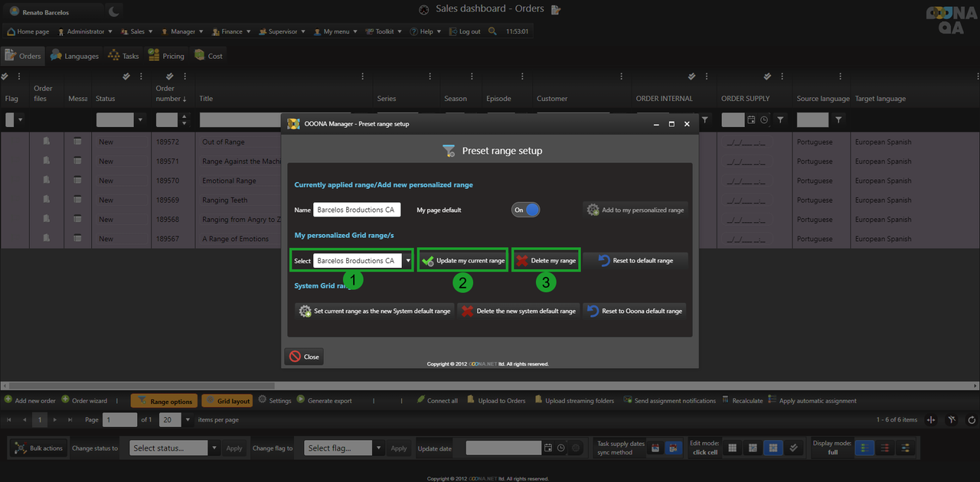This screenshot has height=482, width=980.
Task: Click the Name field in Preset range setup
Action: [356, 210]
